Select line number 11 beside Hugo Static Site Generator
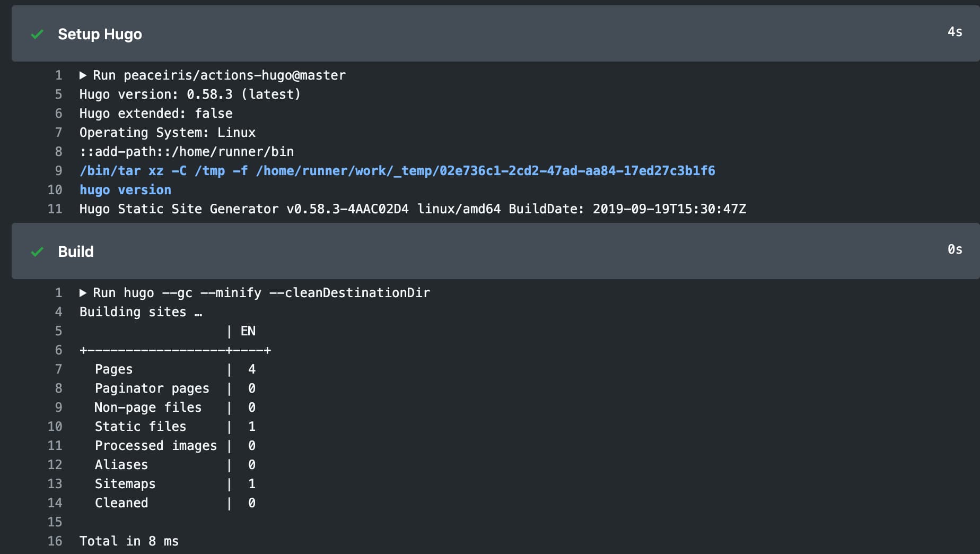The width and height of the screenshot is (980, 554). 55,209
